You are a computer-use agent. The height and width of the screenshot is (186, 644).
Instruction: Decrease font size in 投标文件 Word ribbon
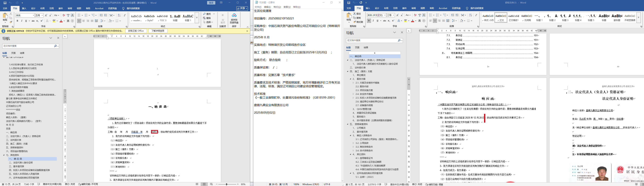(x=402, y=15)
